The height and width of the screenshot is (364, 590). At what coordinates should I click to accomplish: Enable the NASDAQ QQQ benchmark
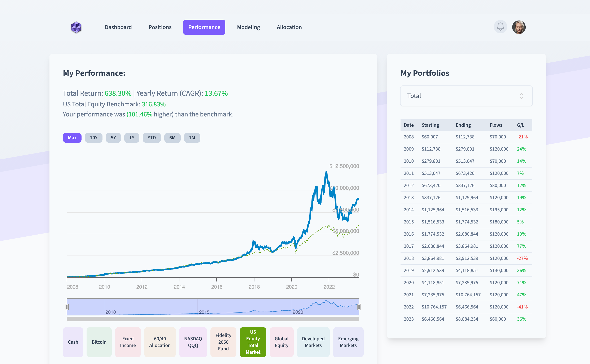point(193,342)
